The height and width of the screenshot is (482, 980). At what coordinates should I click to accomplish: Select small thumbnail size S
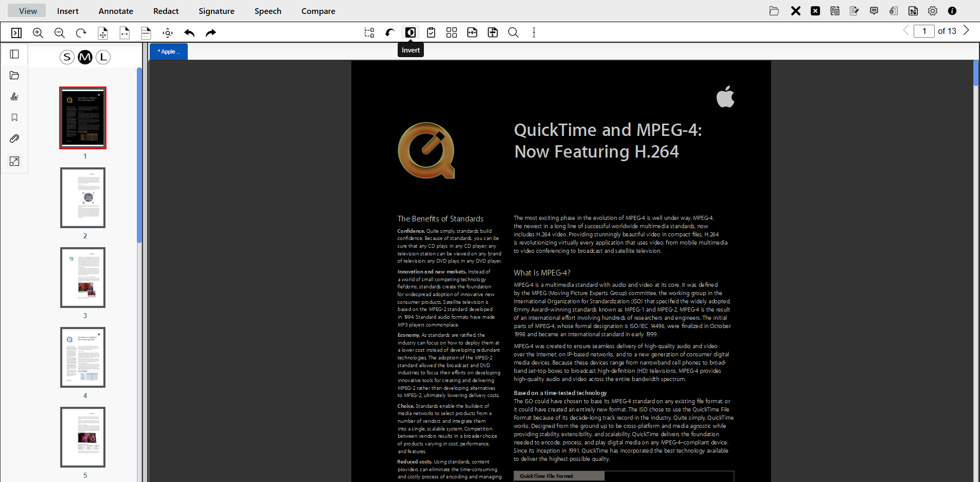67,57
